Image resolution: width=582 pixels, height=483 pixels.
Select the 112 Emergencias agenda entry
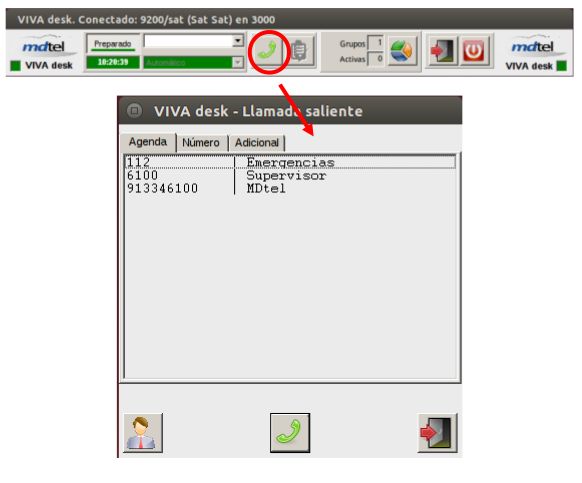pos(290,162)
